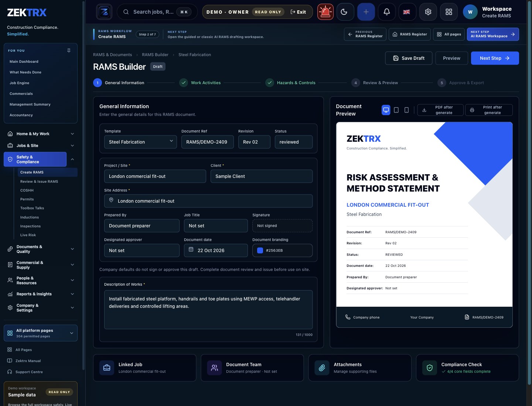Collapse the Safety & Compliance section chevron
Image resolution: width=532 pixels, height=406 pixels.
[72, 159]
